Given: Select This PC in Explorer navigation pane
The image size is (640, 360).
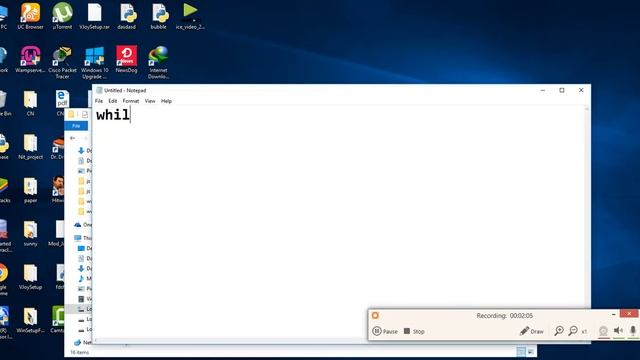Looking at the screenshot, I should click(x=82, y=238).
